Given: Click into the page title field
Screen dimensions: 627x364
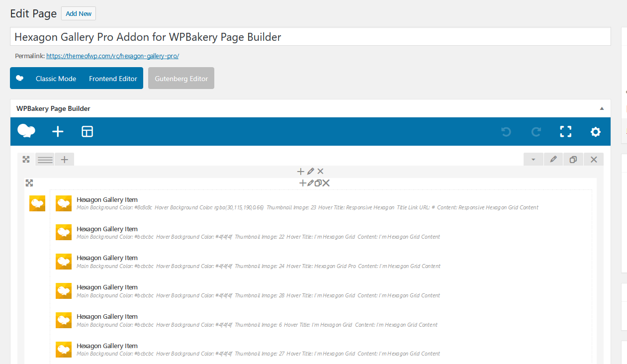Looking at the screenshot, I should pyautogui.click(x=310, y=37).
